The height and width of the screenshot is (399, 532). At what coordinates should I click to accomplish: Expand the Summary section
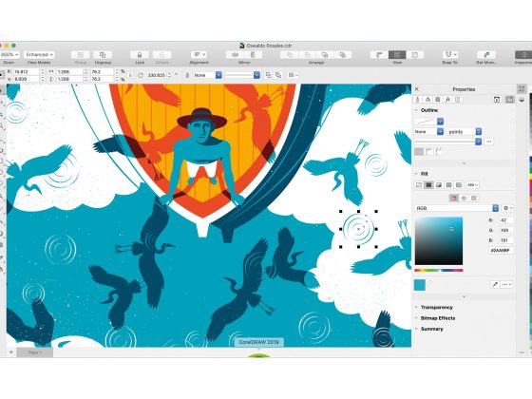tap(416, 329)
